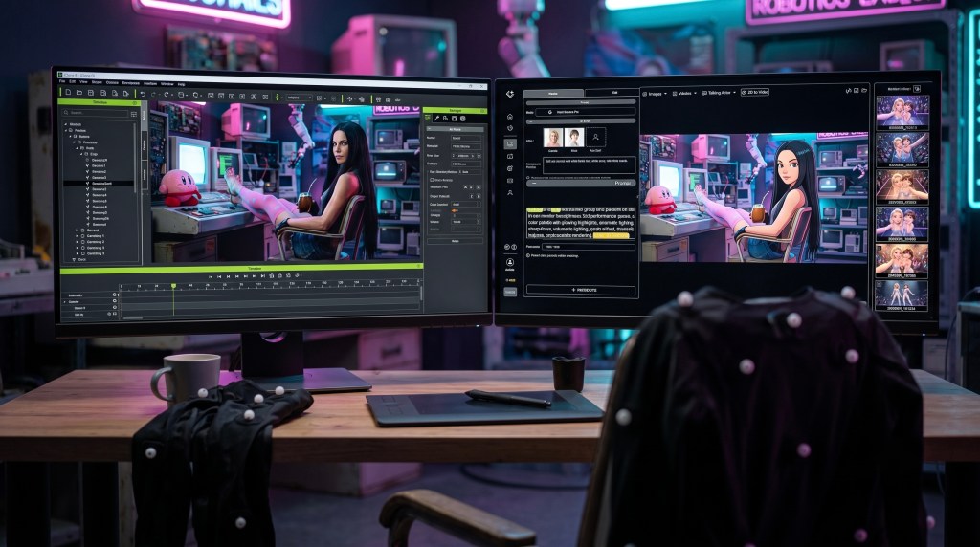Click the empty add-actor placeholder slot
Image resolution: width=980 pixels, height=547 pixels.
pos(595,137)
